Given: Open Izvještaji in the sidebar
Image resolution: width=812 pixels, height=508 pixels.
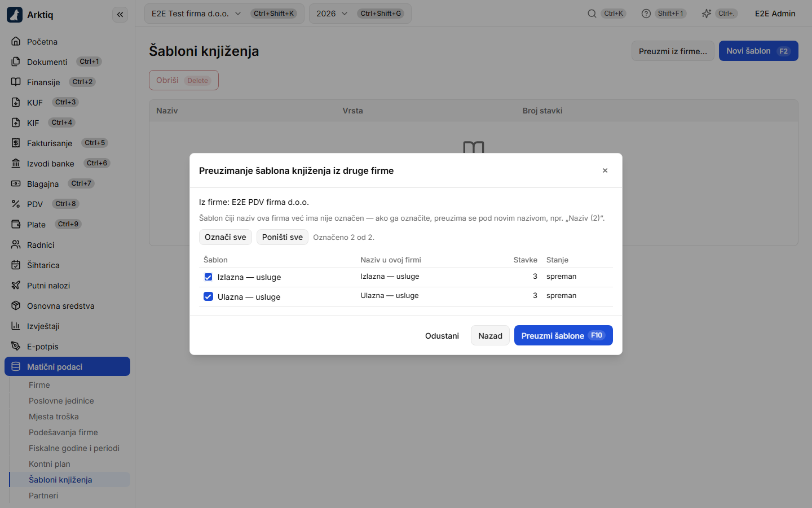Looking at the screenshot, I should tap(67, 326).
